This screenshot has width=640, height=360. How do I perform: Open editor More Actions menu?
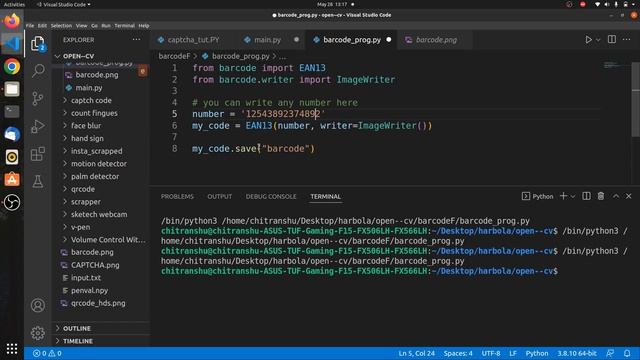(627, 40)
